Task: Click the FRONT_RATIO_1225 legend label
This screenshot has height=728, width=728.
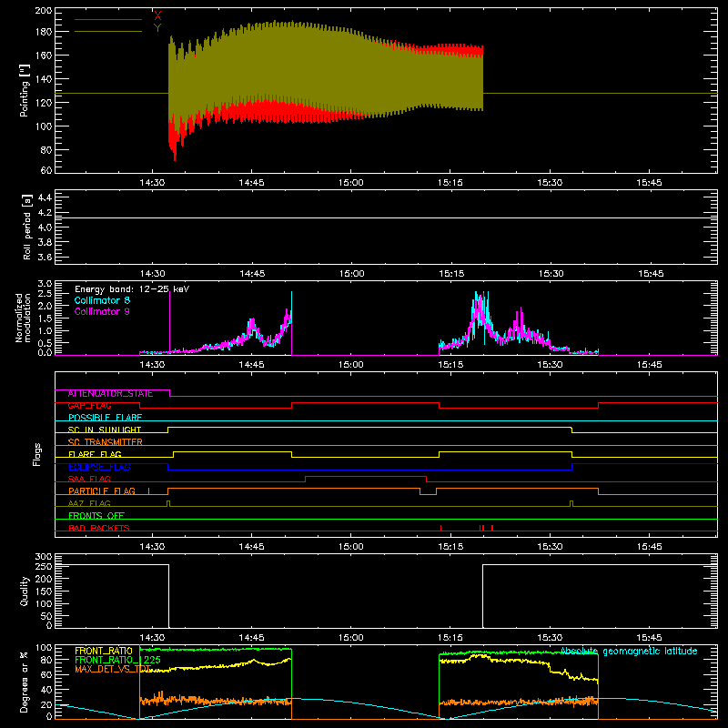Action: pyautogui.click(x=117, y=660)
